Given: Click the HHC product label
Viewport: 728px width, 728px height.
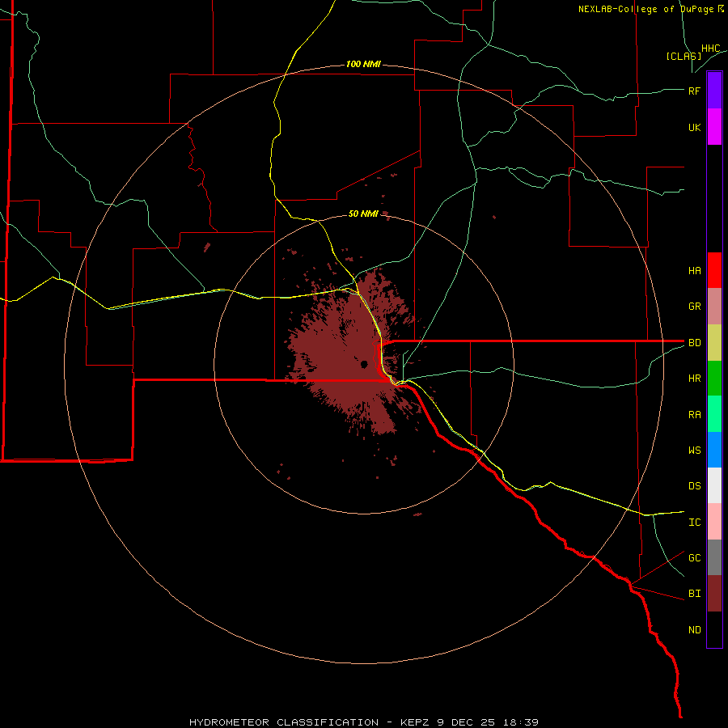Looking at the screenshot, I should 710,49.
